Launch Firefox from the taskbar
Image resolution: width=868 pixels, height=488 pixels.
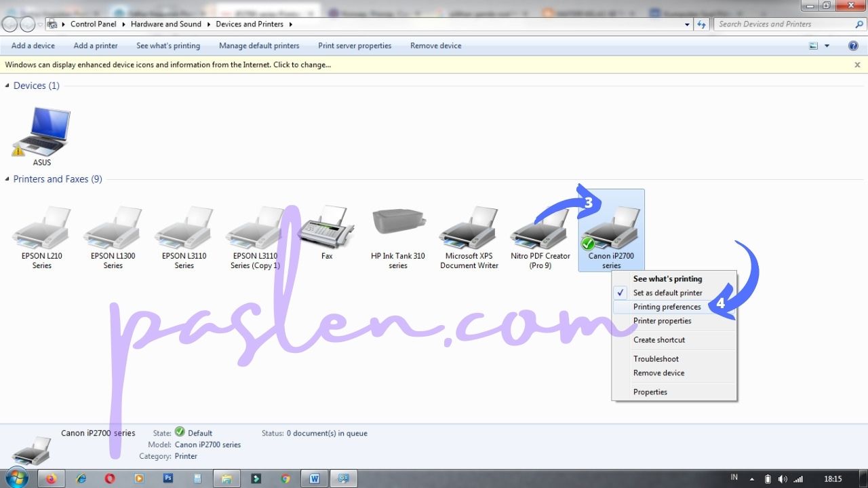point(51,478)
